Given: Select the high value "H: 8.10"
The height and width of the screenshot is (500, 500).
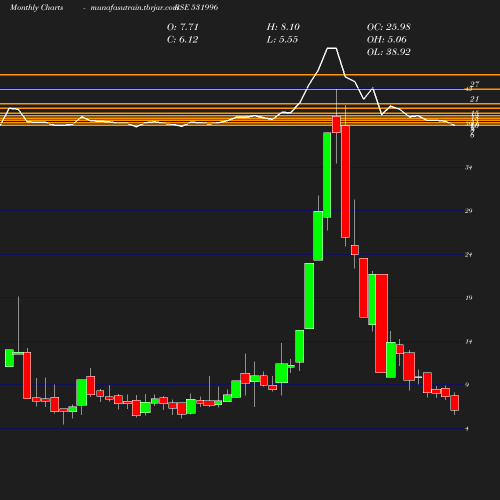Looking at the screenshot, I should pyautogui.click(x=283, y=27).
